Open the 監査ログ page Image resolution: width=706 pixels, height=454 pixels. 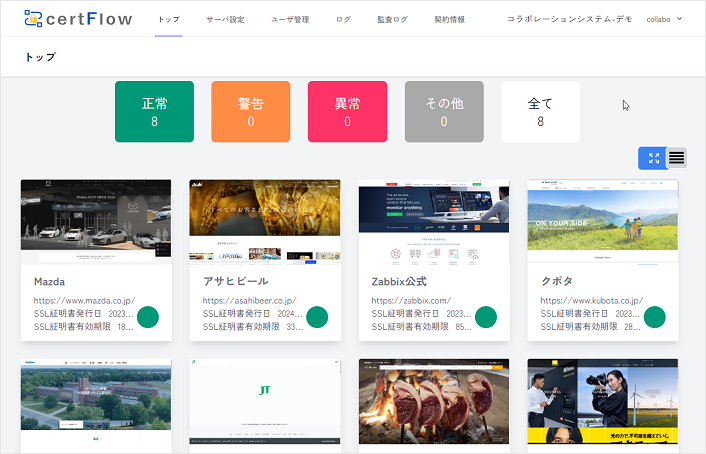pos(392,19)
